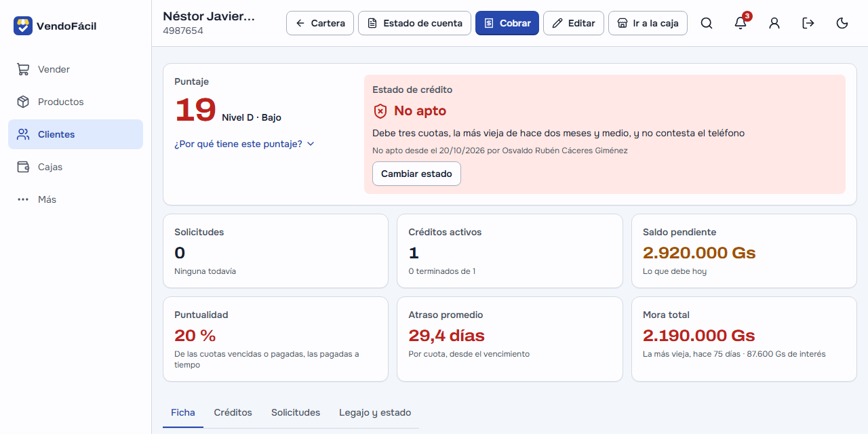Click the VendoFácil logo icon

pyautogui.click(x=23, y=26)
